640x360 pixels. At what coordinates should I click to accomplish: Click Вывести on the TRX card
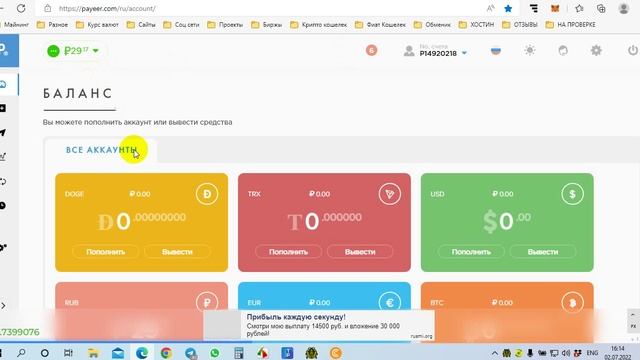(360, 252)
